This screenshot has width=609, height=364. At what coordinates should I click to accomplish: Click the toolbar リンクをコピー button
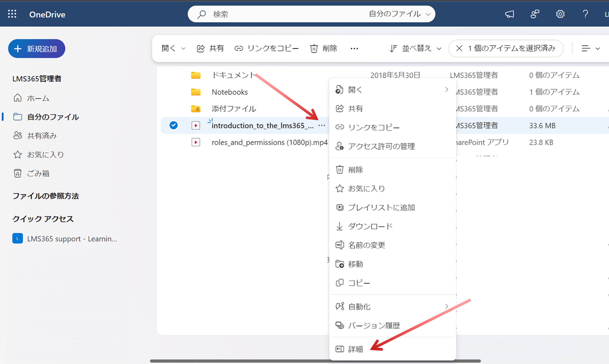pyautogui.click(x=266, y=48)
